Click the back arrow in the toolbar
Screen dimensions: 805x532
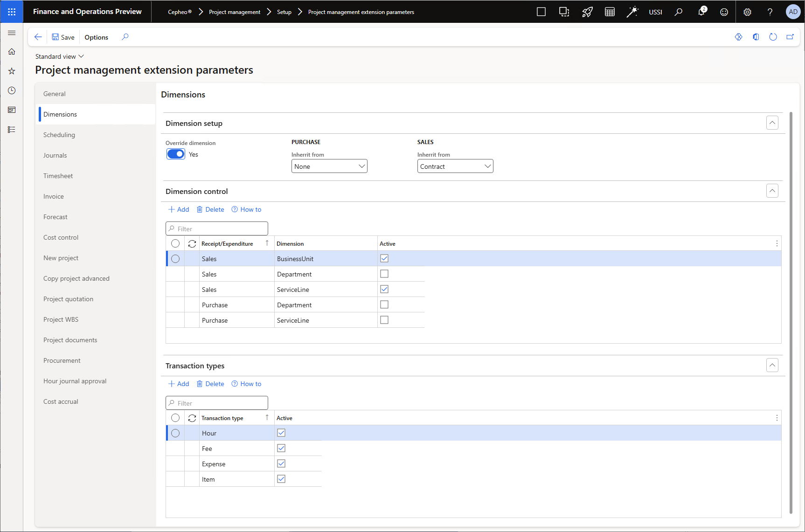click(x=38, y=37)
